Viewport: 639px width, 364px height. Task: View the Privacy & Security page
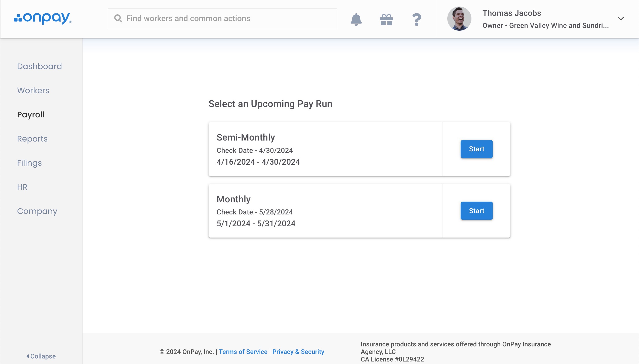pos(298,352)
